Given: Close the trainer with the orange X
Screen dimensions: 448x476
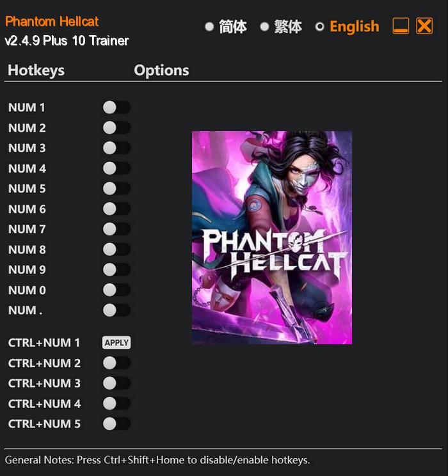Looking at the screenshot, I should pos(424,26).
